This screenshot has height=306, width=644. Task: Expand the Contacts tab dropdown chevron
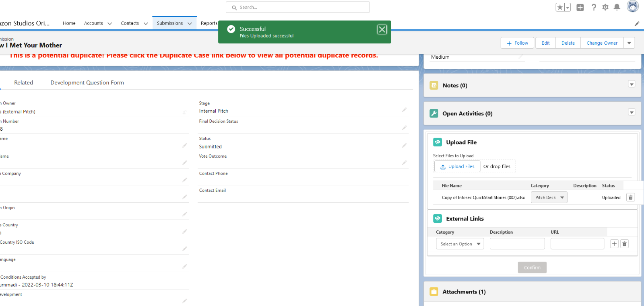point(146,24)
